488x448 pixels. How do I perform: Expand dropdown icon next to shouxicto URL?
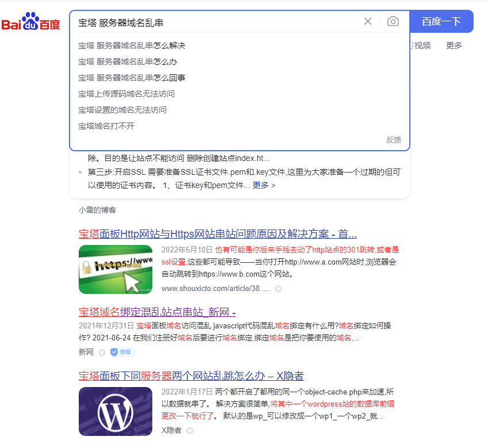click(278, 289)
